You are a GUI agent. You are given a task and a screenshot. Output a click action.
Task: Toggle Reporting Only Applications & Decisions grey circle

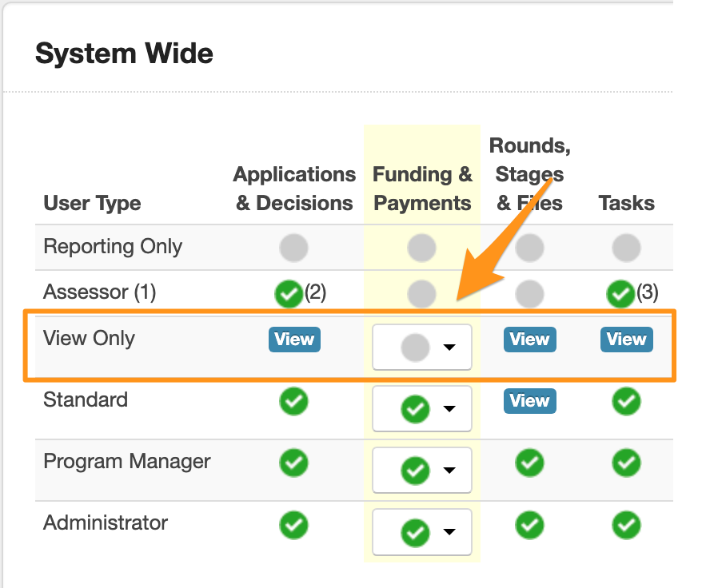[293, 248]
